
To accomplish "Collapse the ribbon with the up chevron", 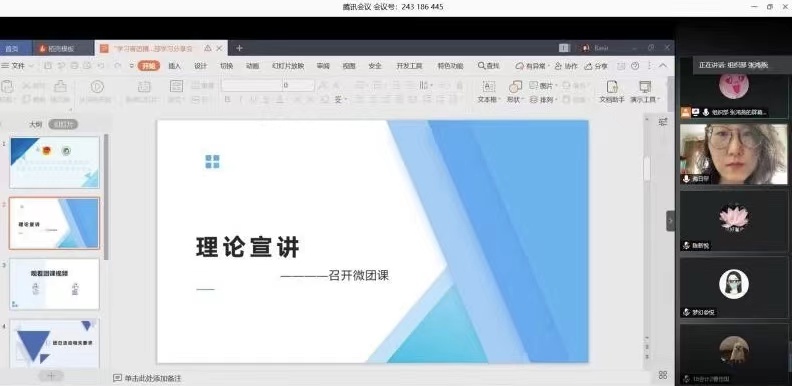I will coord(663,66).
